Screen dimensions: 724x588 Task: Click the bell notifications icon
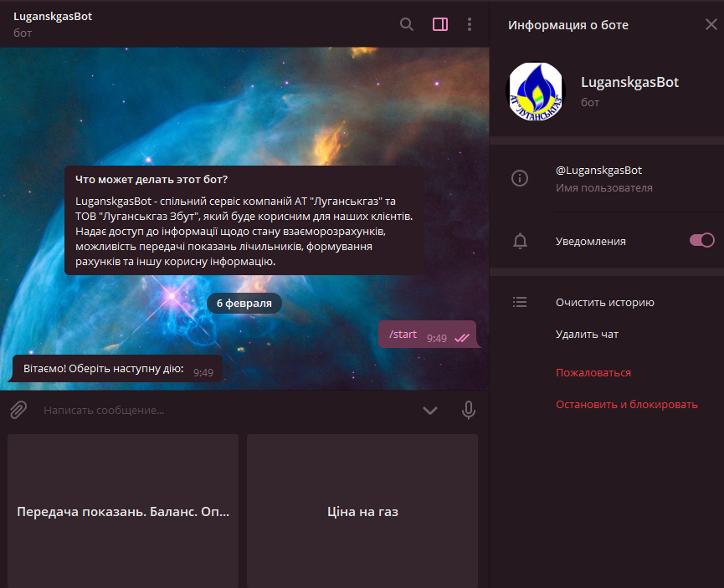520,241
